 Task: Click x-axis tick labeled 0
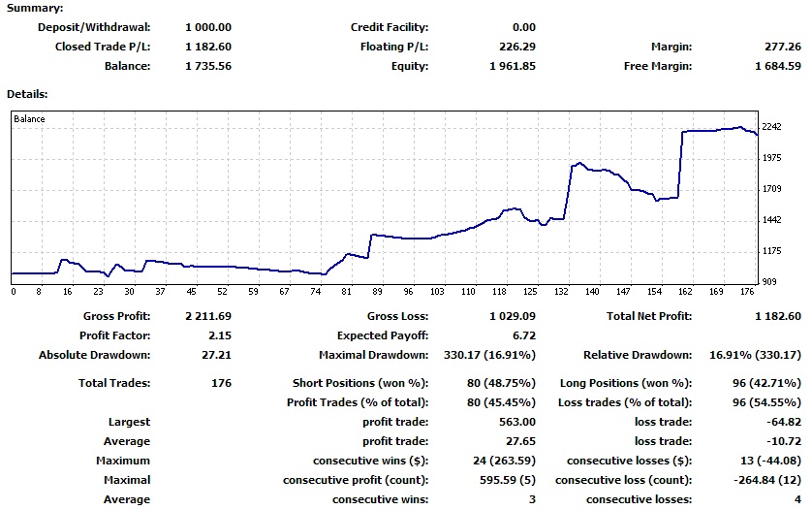[x=14, y=292]
